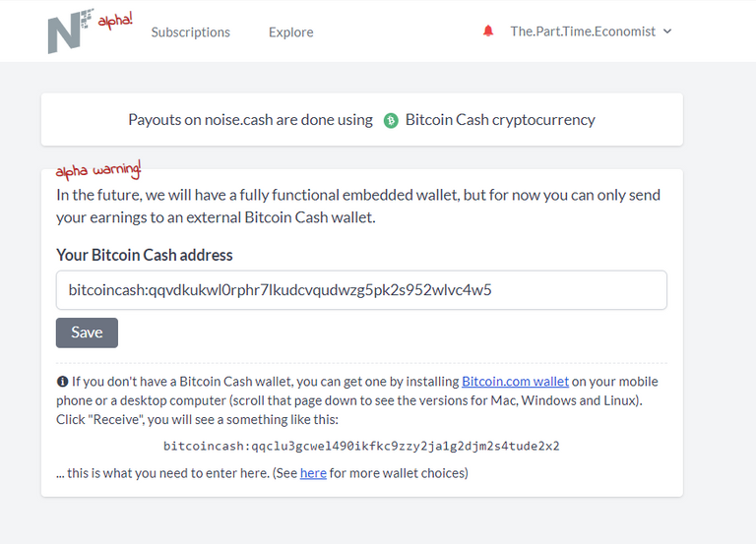756x544 pixels.
Task: Click the info icon beside wallet instructions
Action: tap(62, 382)
